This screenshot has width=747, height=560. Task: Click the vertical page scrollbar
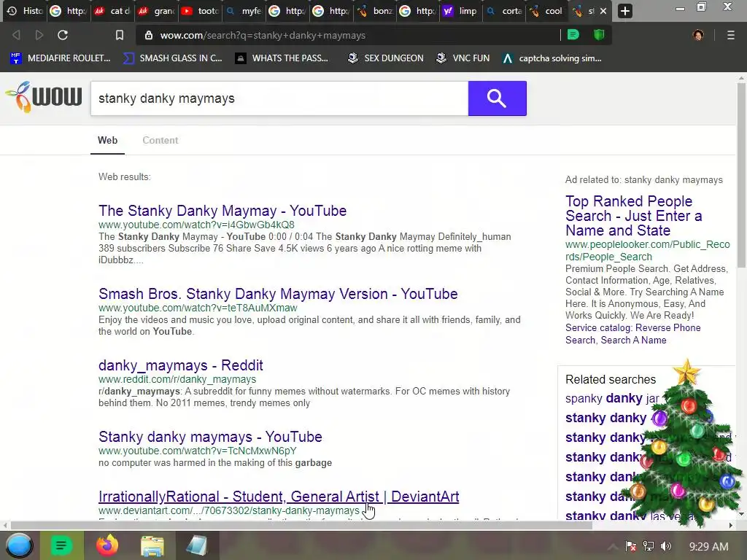pos(741,175)
